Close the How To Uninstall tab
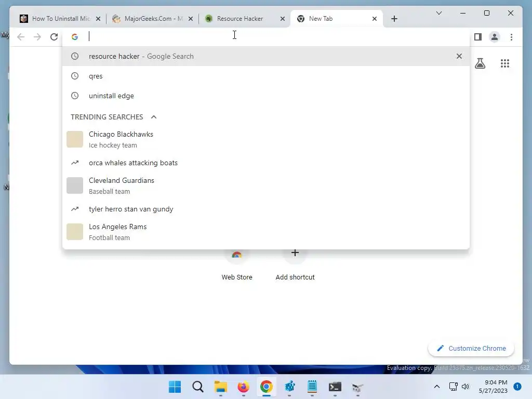This screenshot has width=532, height=399. (98, 19)
